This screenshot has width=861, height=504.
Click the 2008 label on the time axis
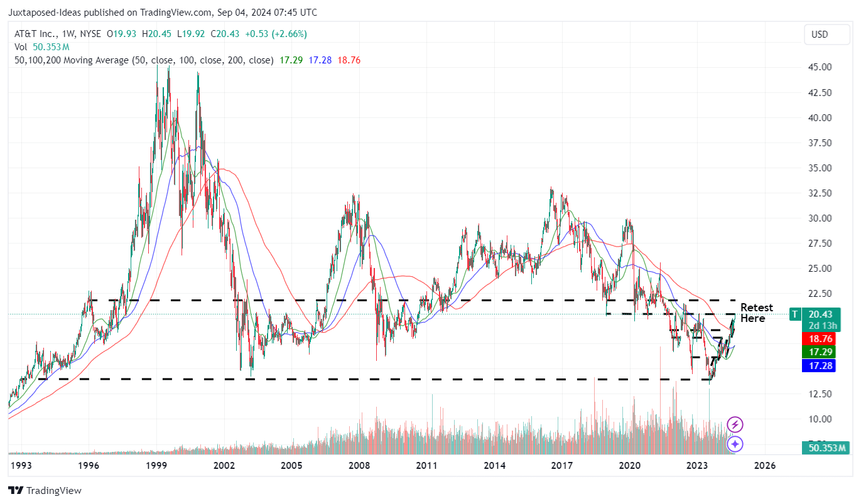359,466
